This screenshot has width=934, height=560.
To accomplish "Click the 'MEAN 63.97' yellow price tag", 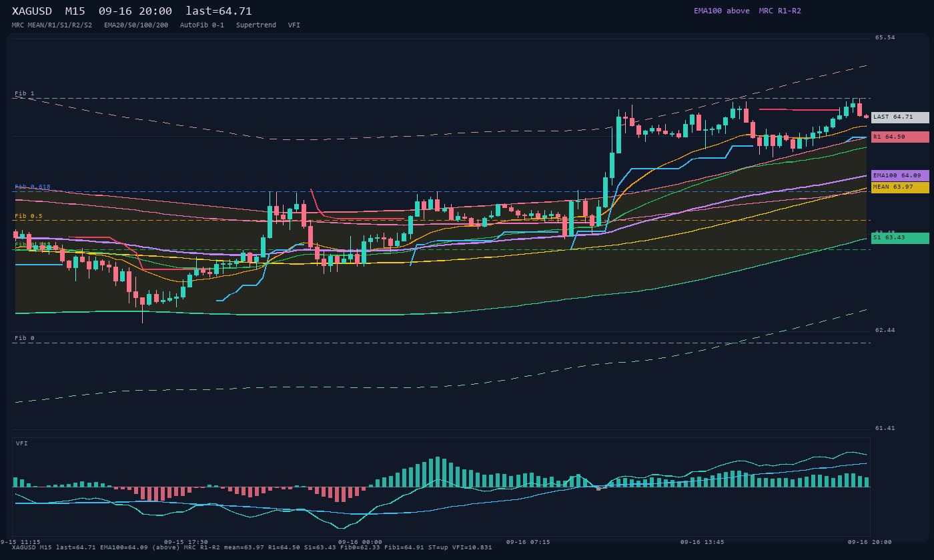I will [900, 187].
